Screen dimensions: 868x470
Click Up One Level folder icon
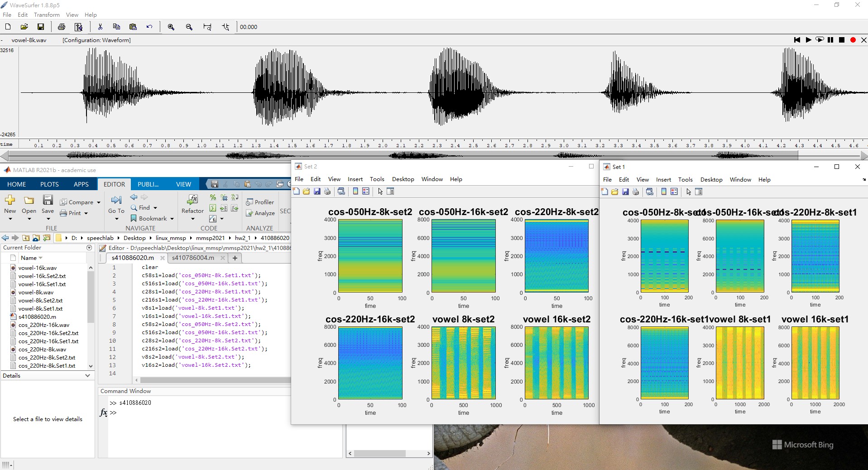pos(26,238)
